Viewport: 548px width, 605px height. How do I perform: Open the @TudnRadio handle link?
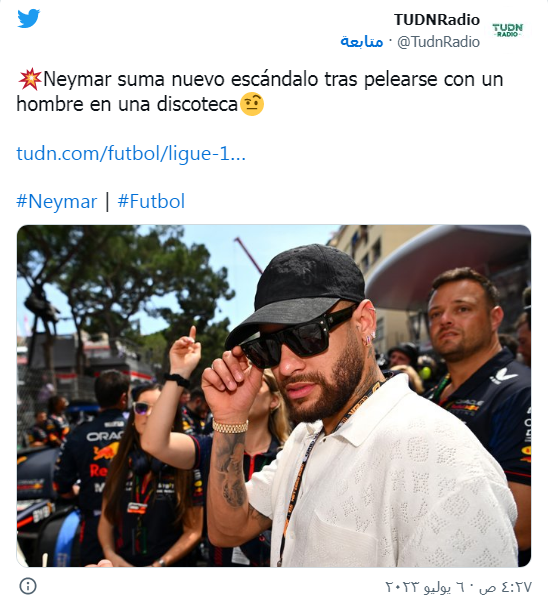(x=438, y=42)
